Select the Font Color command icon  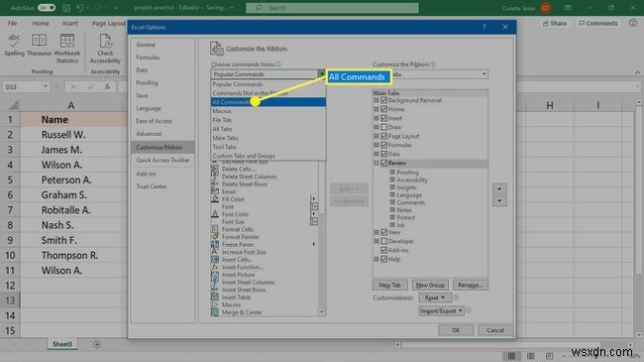coord(215,214)
